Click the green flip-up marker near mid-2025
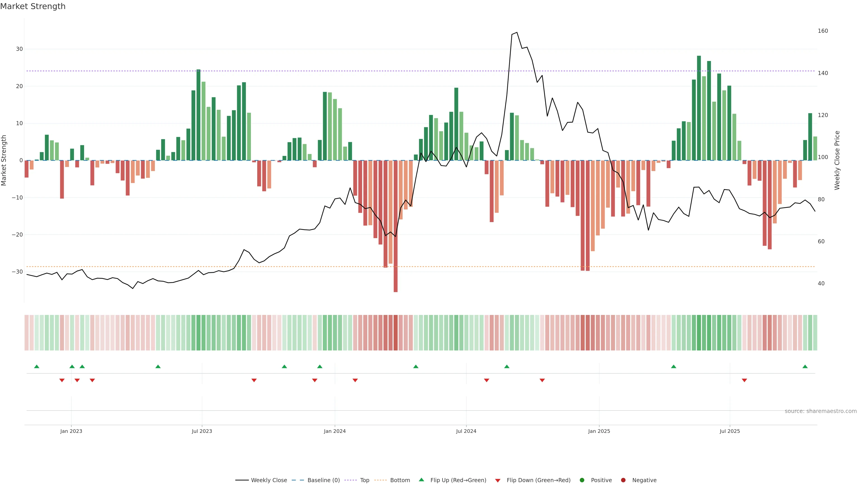Viewport: 868px width, 488px height. (x=674, y=366)
